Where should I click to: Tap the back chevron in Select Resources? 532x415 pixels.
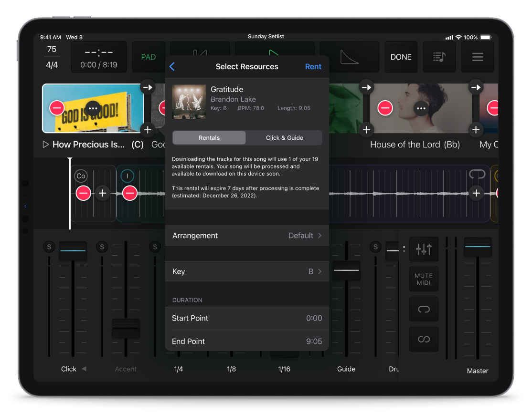[172, 66]
